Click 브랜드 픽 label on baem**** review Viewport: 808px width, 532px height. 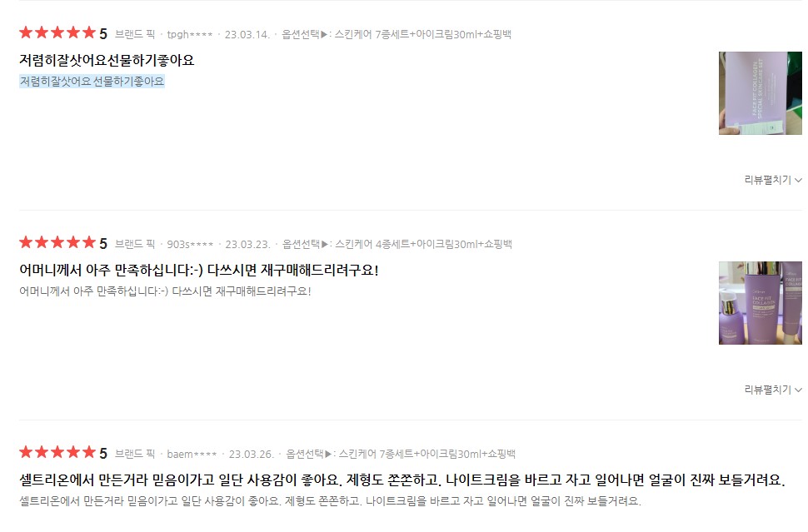(x=134, y=454)
